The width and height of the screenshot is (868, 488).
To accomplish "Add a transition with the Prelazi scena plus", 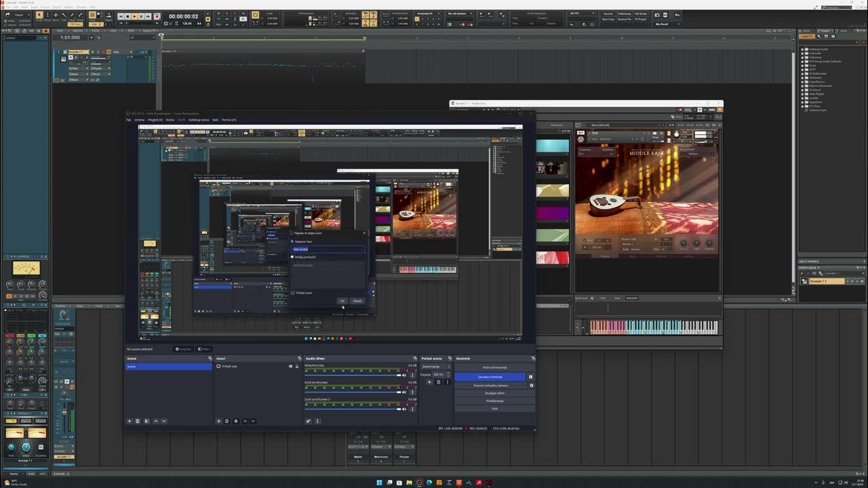I will pyautogui.click(x=429, y=382).
